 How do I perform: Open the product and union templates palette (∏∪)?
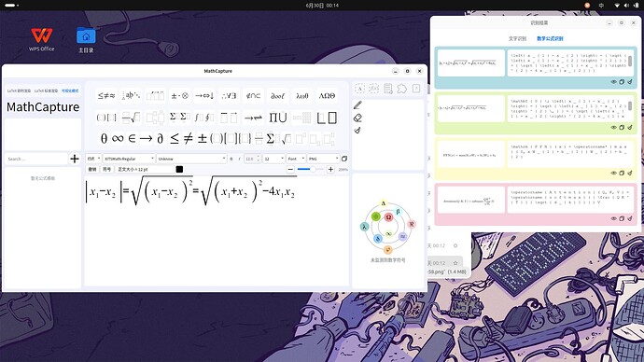point(277,118)
